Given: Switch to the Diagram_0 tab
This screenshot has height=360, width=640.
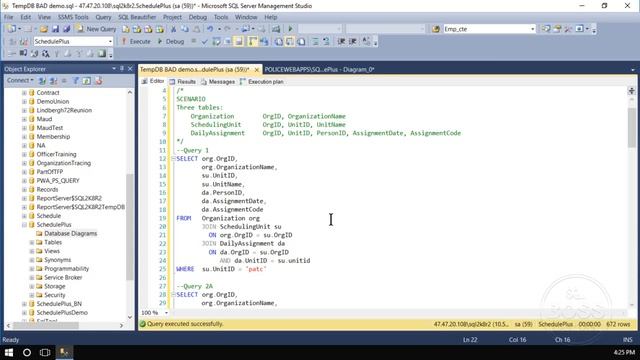Looking at the screenshot, I should tap(319, 69).
